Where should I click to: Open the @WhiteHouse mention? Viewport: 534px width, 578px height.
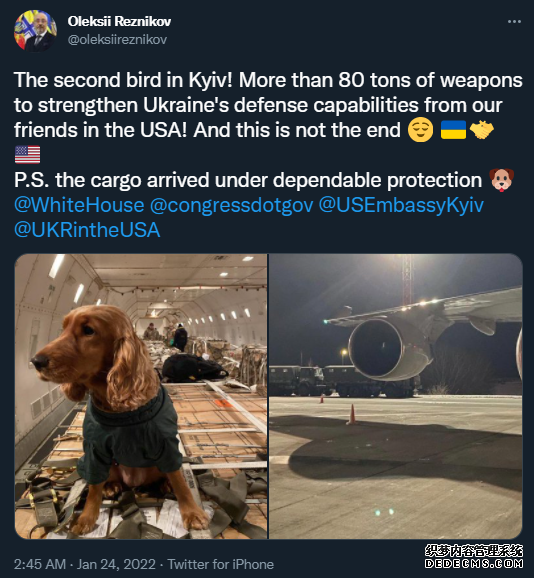79,205
